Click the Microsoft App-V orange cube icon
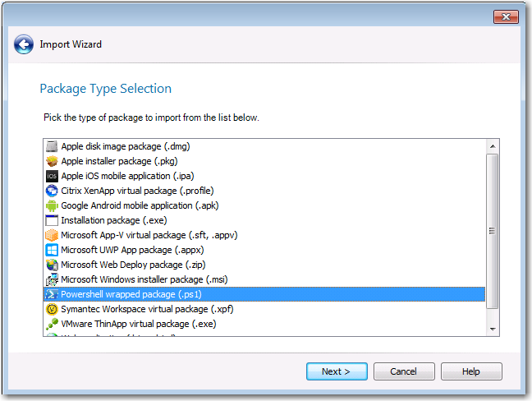 point(52,235)
